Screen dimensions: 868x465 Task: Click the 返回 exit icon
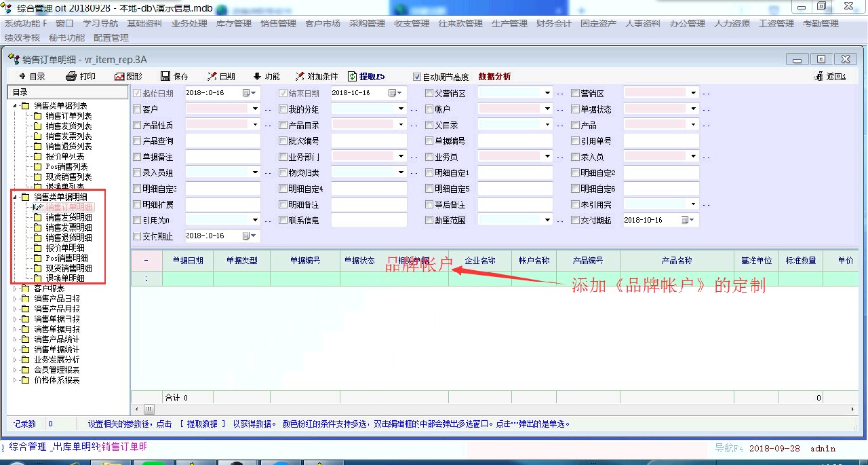[818, 77]
